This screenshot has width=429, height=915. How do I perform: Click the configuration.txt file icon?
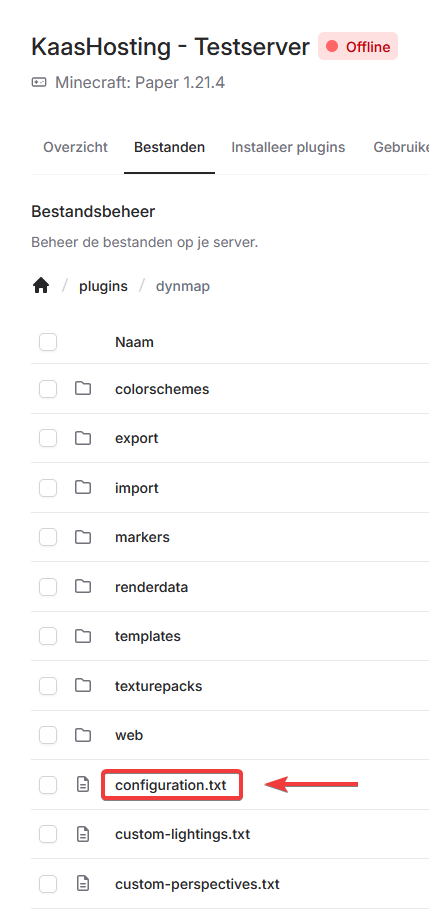[83, 785]
